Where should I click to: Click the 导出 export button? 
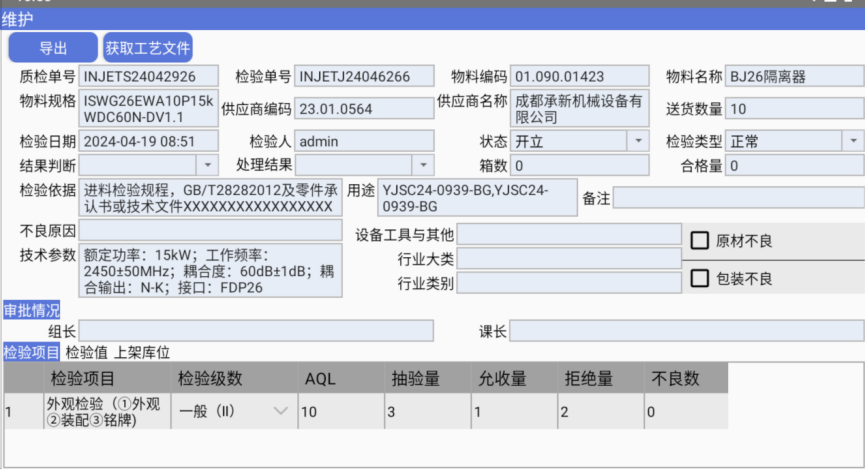pyautogui.click(x=53, y=47)
